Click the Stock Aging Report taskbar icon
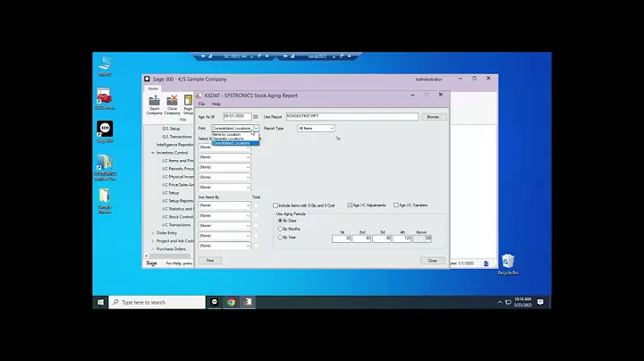The image size is (644, 361). click(x=248, y=302)
